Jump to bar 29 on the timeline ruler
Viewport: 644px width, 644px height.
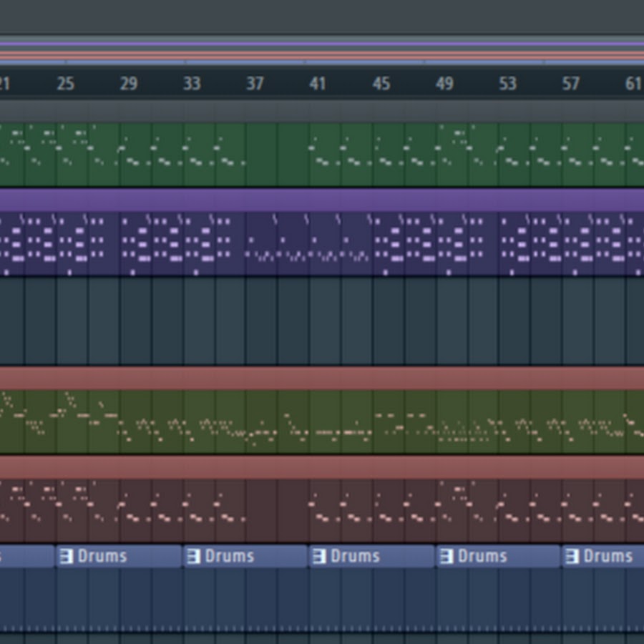click(129, 84)
